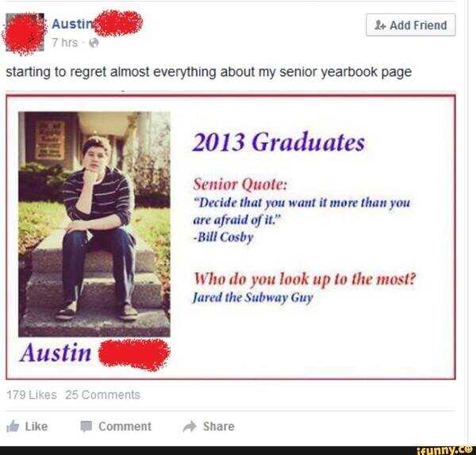Click the senior portrait photo
The image size is (476, 455).
pos(94,224)
